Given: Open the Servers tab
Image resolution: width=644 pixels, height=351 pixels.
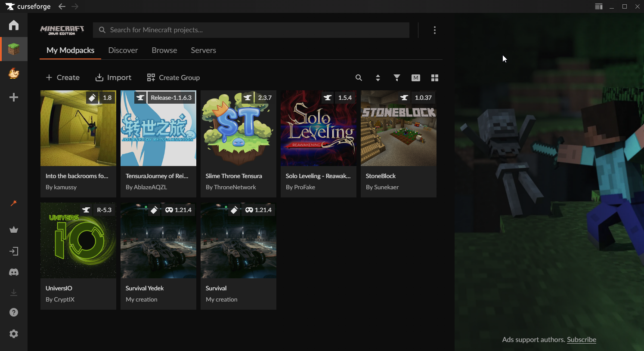Looking at the screenshot, I should 204,50.
